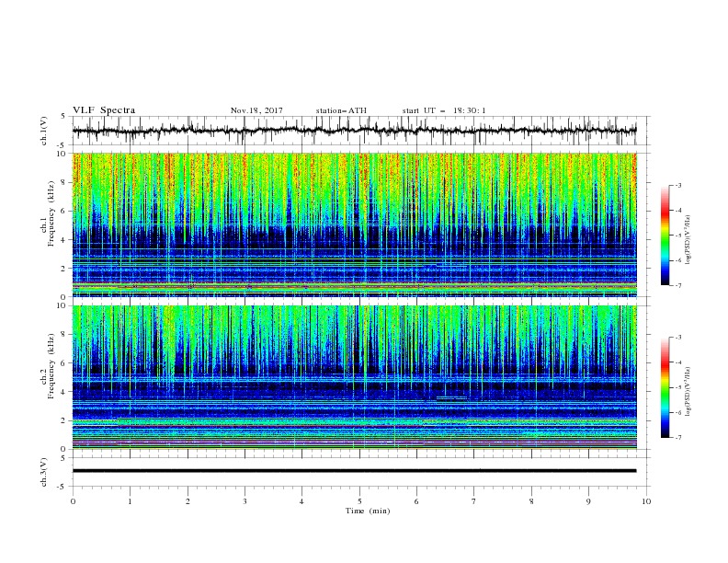728x563 pixels.
Task: Click the ch.2 spectrogram color scale bar
Action: tap(665, 387)
